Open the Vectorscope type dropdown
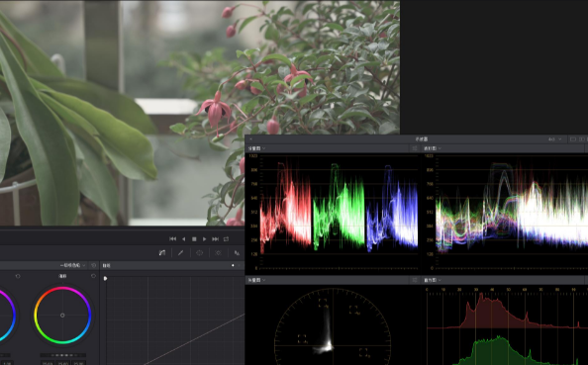Screen dimensions: 588x365 (256, 280)
